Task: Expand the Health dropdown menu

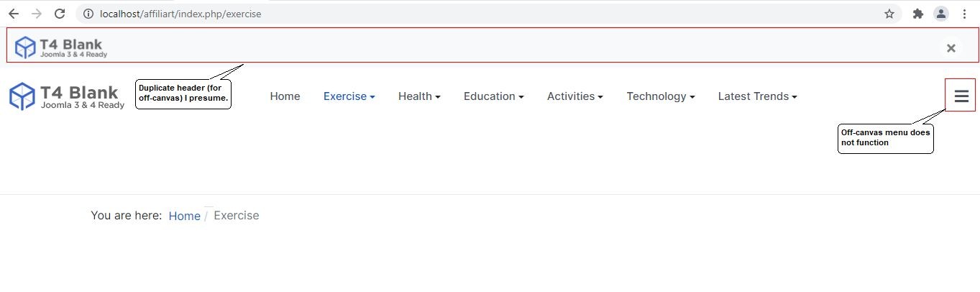Action: coord(419,96)
